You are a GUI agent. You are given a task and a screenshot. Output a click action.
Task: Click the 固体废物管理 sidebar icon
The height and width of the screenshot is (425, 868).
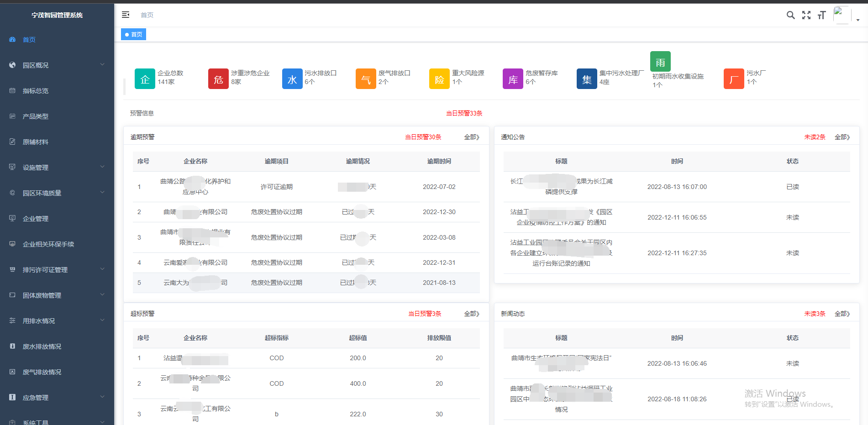12,295
